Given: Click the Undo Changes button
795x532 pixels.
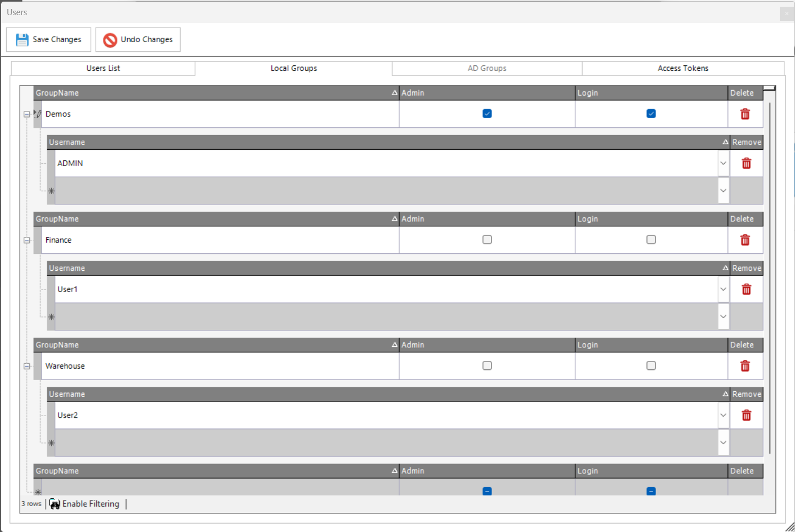Looking at the screenshot, I should coord(138,40).
